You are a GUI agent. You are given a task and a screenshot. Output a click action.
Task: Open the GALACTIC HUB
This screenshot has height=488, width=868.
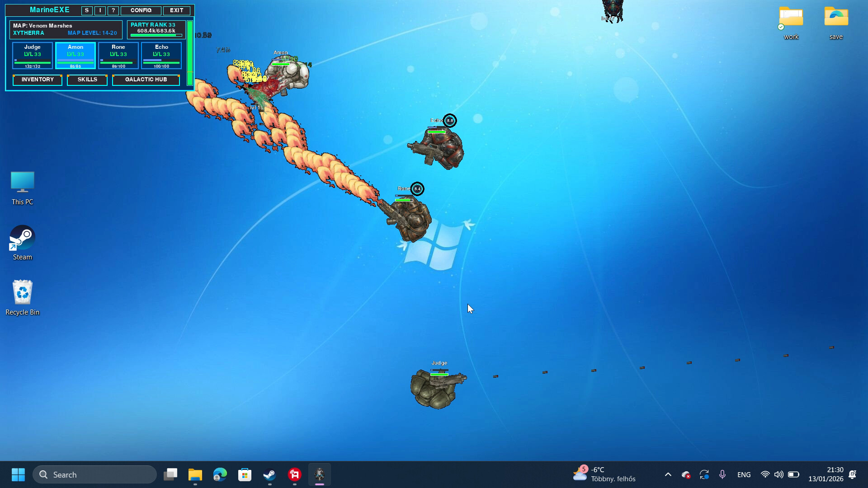click(146, 80)
